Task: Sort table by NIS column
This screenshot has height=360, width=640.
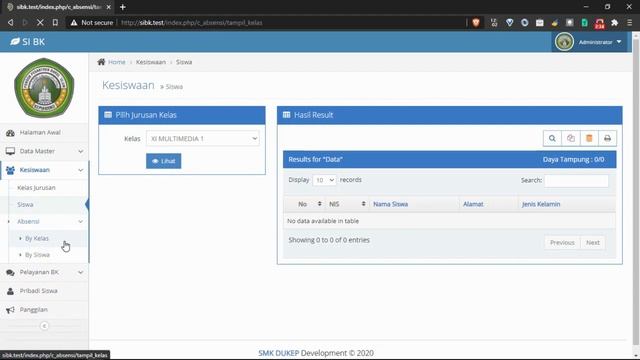Action: 347,204
